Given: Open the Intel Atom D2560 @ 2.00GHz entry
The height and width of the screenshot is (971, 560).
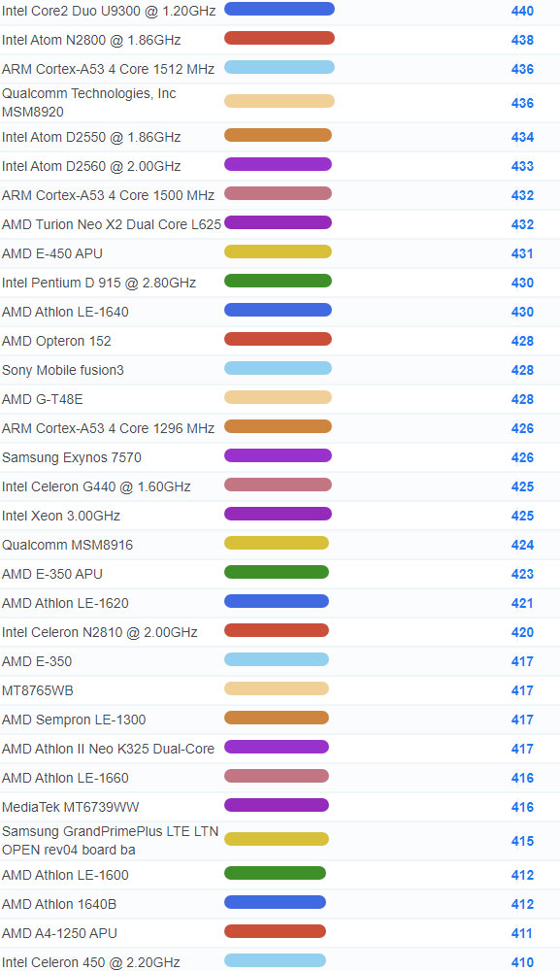Looking at the screenshot, I should coord(91,166).
